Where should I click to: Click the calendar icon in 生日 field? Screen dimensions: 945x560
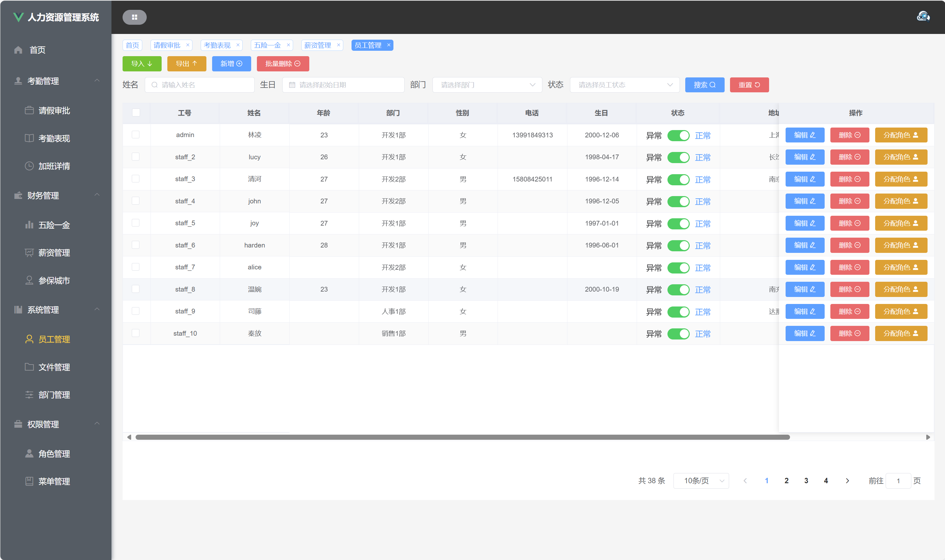(292, 85)
